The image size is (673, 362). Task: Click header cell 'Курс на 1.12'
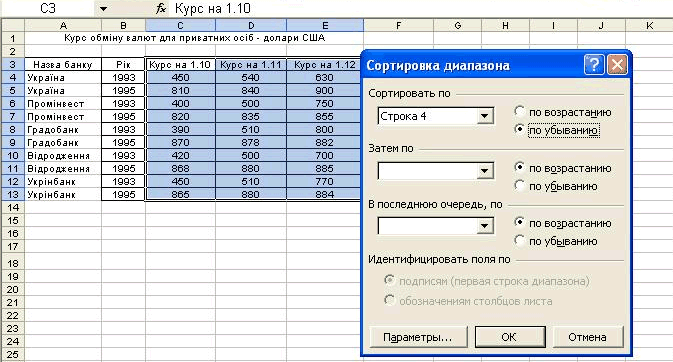click(324, 64)
